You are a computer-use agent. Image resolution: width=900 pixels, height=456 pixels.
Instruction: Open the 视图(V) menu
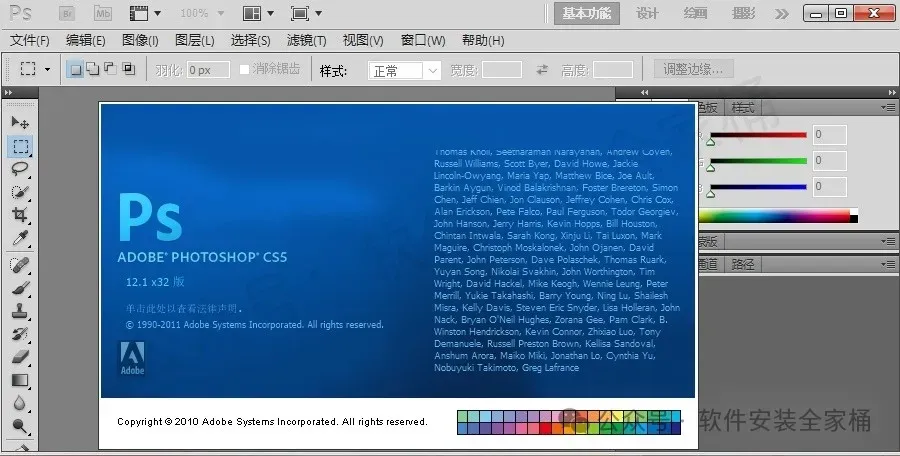coord(363,40)
